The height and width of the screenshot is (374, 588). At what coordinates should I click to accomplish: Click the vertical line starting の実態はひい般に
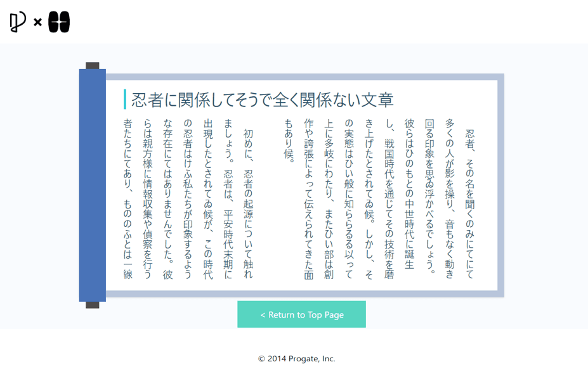click(x=349, y=199)
